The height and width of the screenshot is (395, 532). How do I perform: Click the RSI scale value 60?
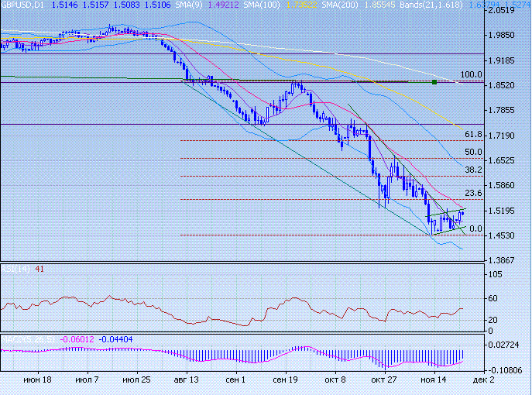pyautogui.click(x=493, y=298)
